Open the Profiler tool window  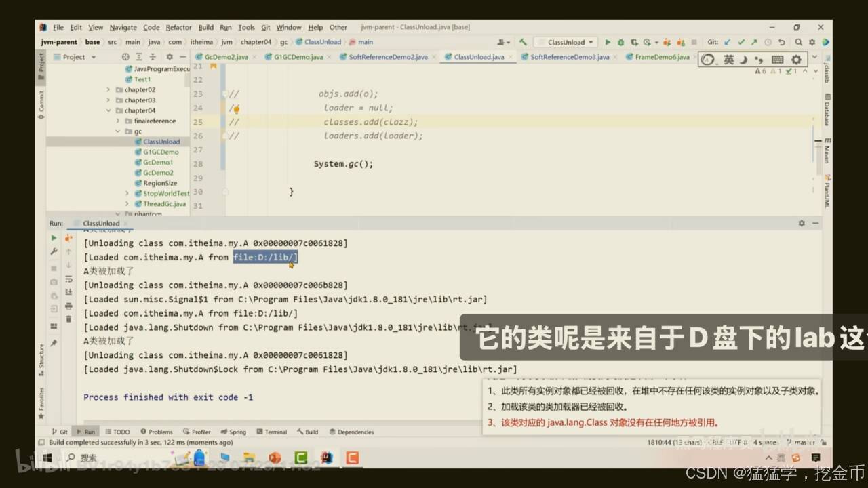click(x=197, y=432)
